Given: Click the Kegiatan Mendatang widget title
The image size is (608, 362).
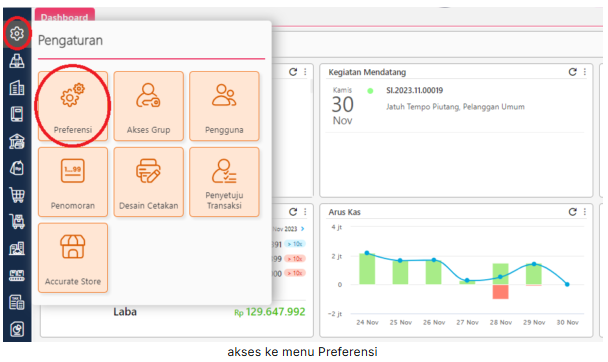Looking at the screenshot, I should click(367, 72).
